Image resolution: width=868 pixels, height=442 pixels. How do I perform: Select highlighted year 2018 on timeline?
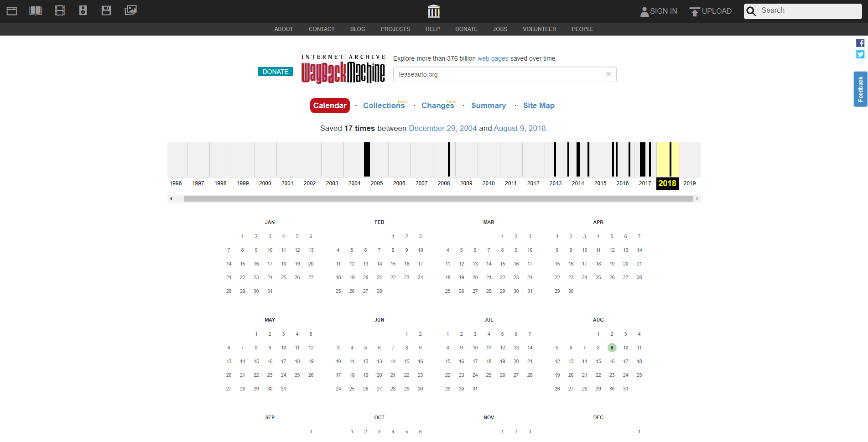pyautogui.click(x=667, y=183)
